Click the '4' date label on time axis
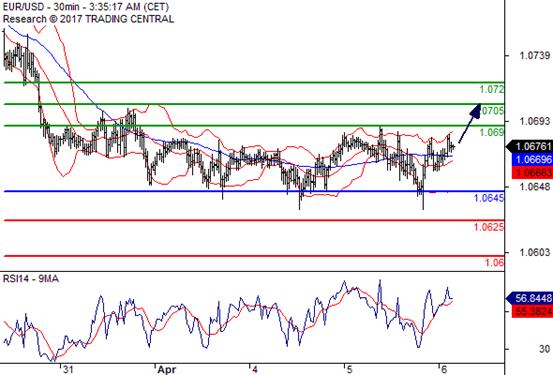This screenshot has height=375, width=553. (x=255, y=369)
